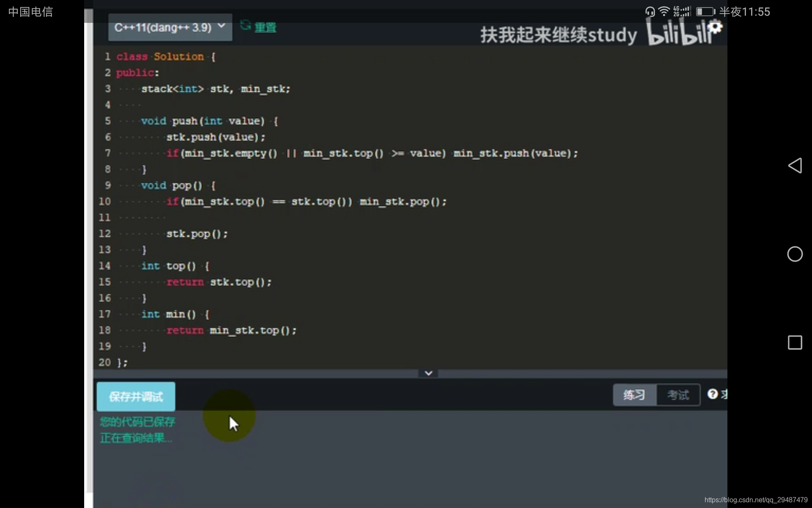
Task: Click 'stack<int> stk, min_stk;' declaration line
Action: [216, 89]
